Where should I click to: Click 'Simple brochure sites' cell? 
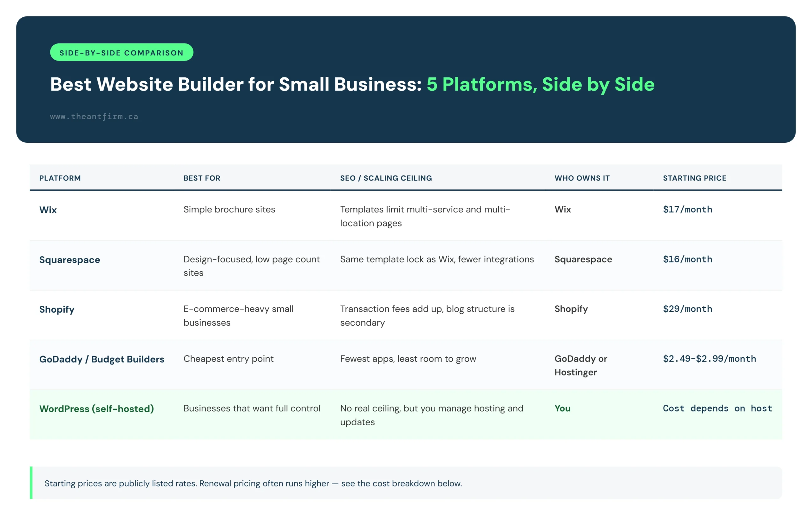coord(229,209)
